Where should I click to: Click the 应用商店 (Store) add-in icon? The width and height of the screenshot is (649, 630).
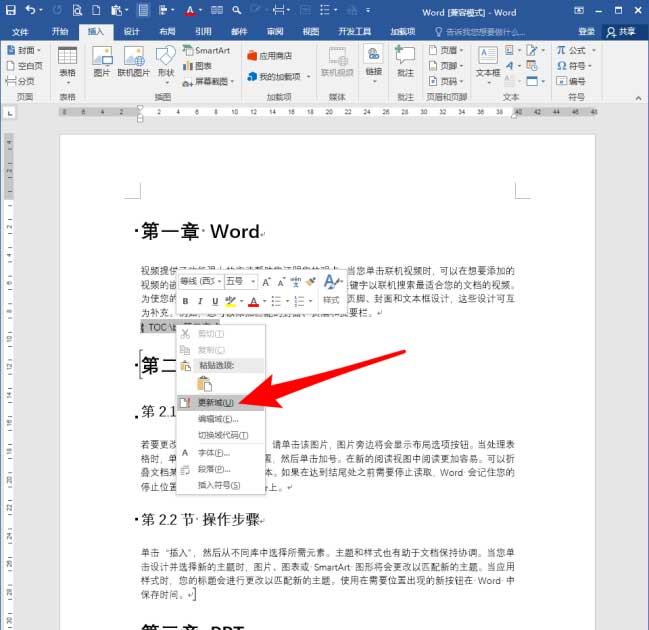(280, 56)
